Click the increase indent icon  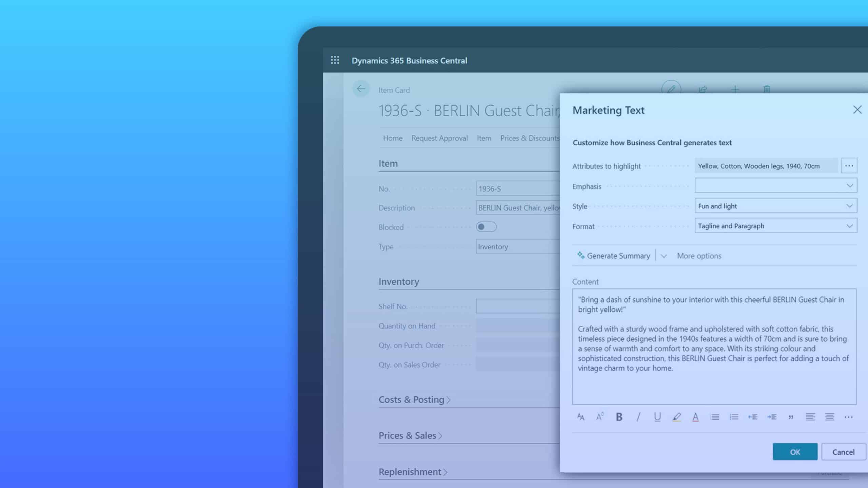pos(772,417)
